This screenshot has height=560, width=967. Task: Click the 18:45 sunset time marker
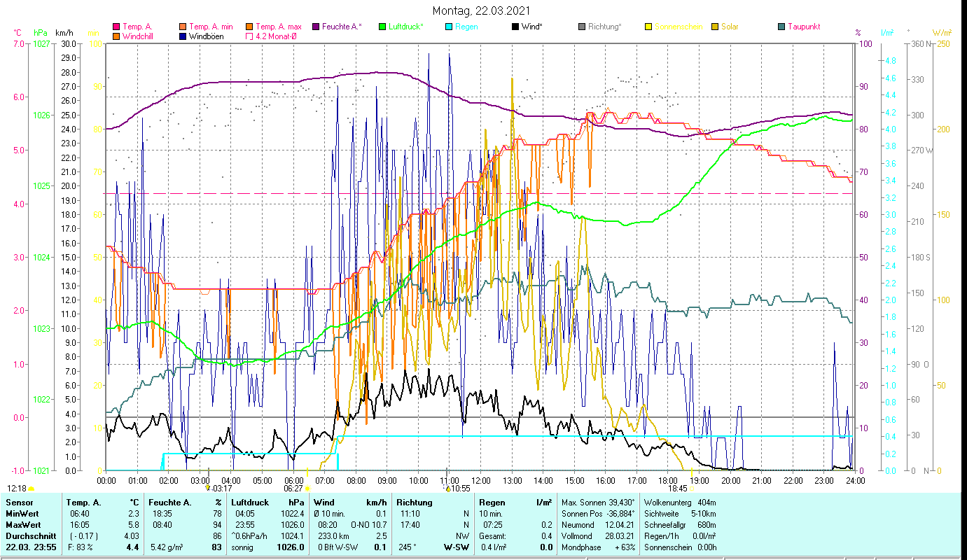click(x=677, y=489)
